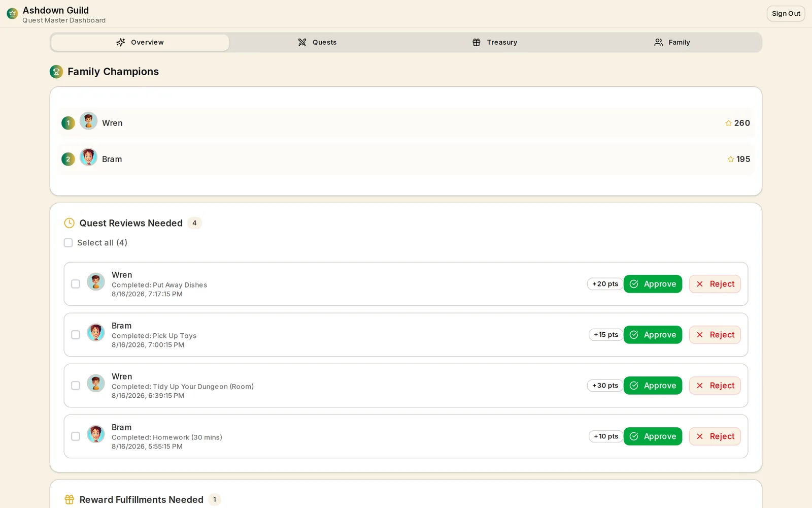
Task: Reject Wren's Put Away Dishes quest
Action: (x=715, y=284)
